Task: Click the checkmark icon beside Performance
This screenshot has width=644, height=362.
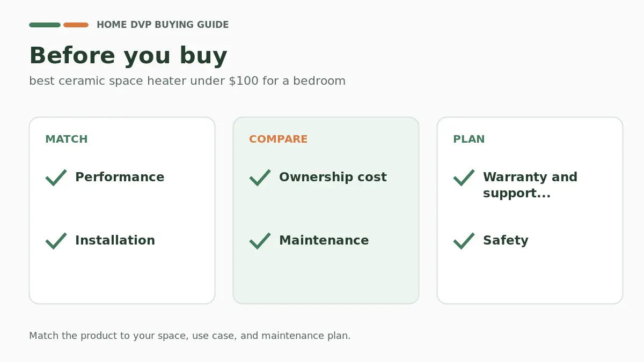Action: point(56,178)
